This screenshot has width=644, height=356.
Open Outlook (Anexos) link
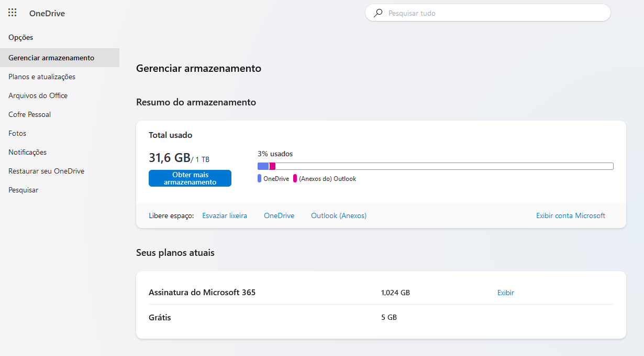pyautogui.click(x=339, y=215)
